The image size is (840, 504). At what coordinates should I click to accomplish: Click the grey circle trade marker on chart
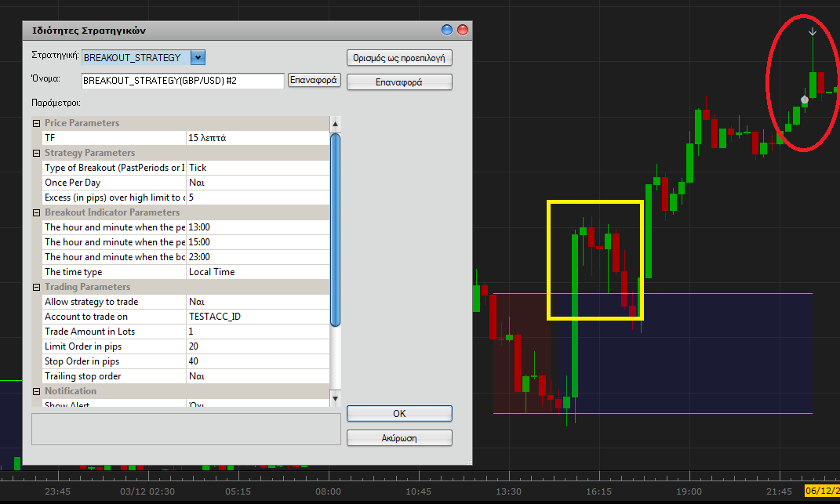[804, 100]
